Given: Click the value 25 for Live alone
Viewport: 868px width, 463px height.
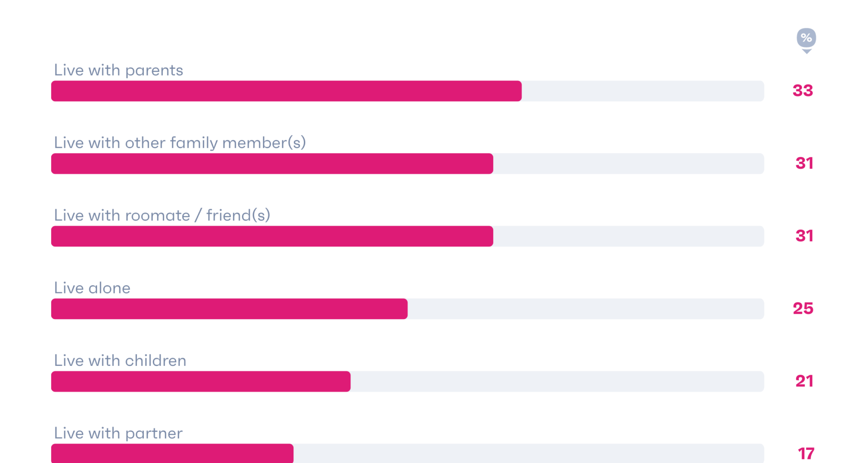Looking at the screenshot, I should (803, 308).
